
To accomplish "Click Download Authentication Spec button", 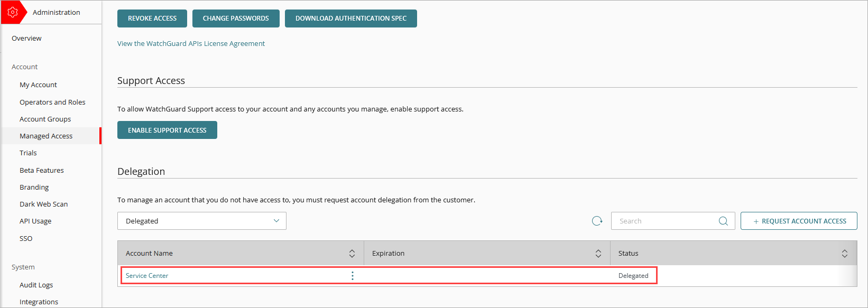I will tap(350, 18).
